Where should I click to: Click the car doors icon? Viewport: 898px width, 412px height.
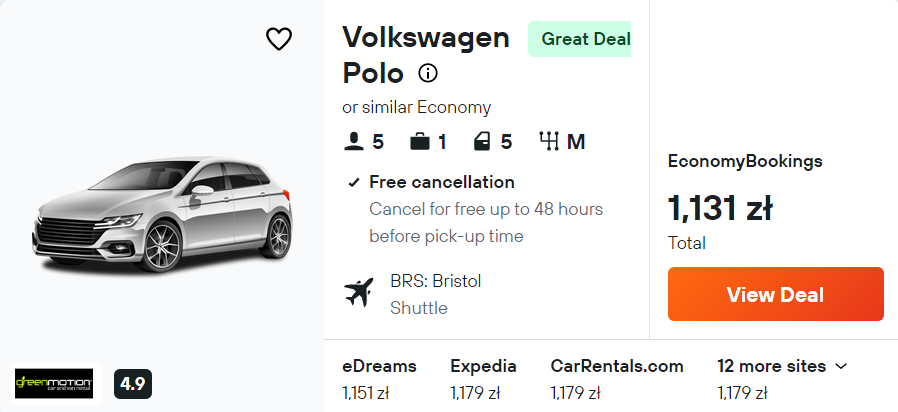482,142
